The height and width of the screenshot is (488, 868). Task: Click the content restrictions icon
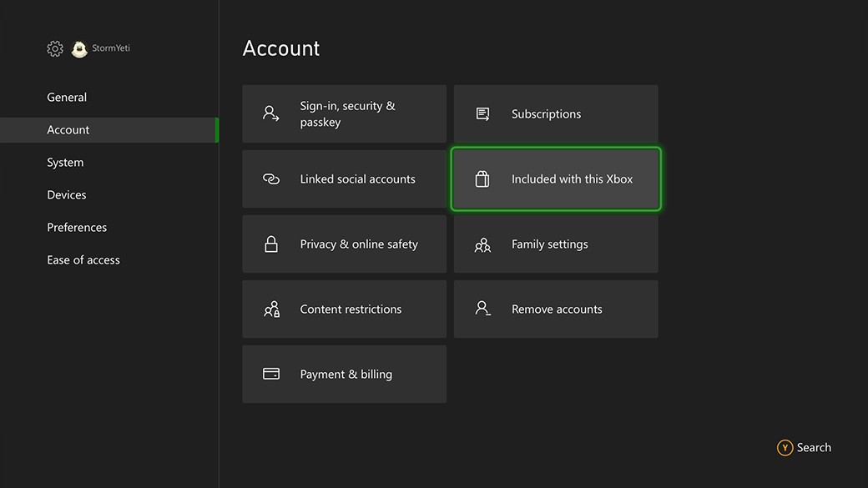271,309
